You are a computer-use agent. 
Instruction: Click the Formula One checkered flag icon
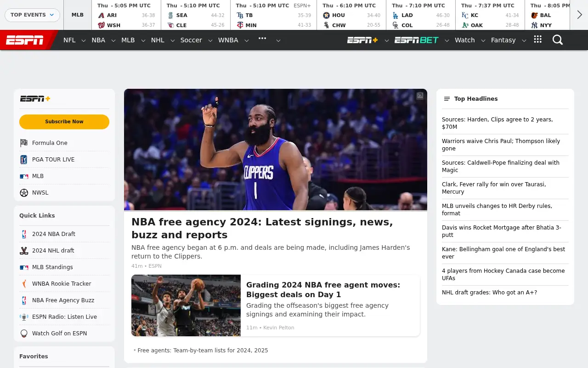pos(24,143)
